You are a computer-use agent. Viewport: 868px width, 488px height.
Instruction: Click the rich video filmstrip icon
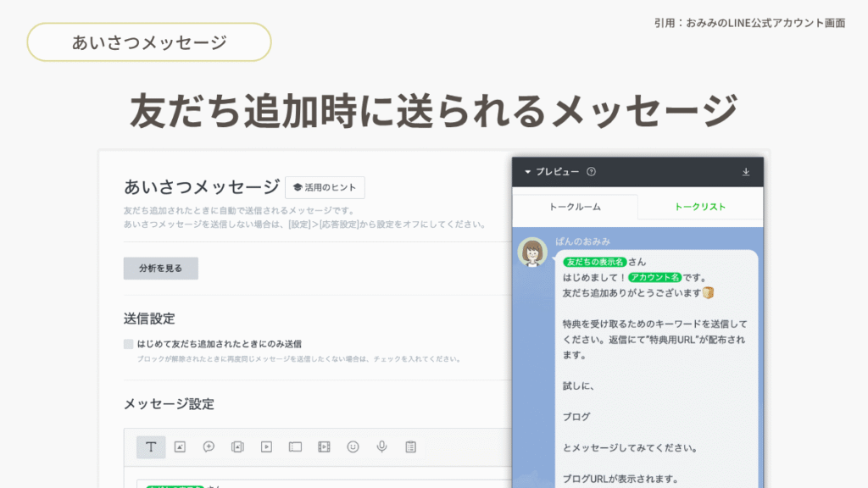pyautogui.click(x=324, y=446)
